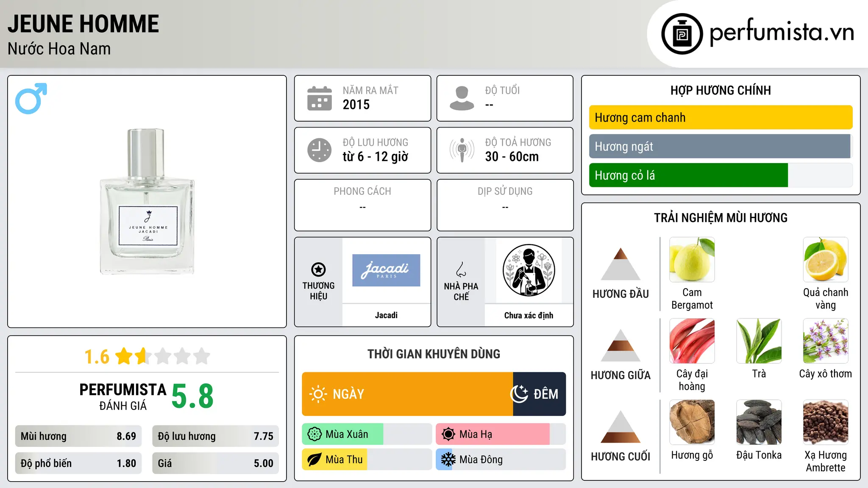The height and width of the screenshot is (488, 868).
Task: Click the spring flower icon for Mùa Xuân
Action: (314, 434)
